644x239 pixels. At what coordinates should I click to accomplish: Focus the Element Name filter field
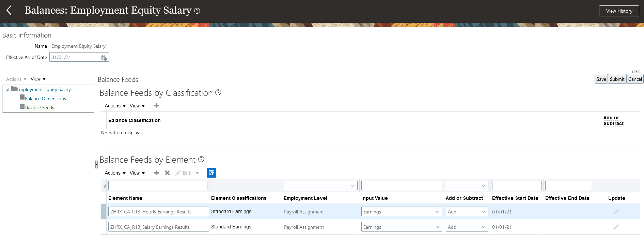(x=158, y=185)
